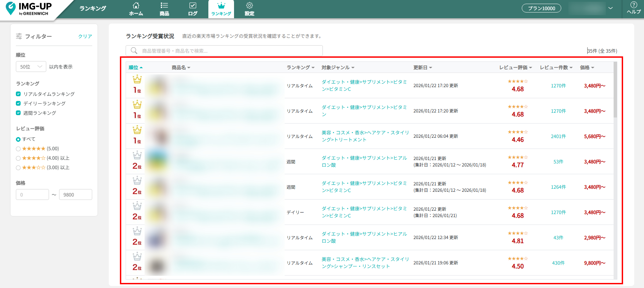
Task: Open the 50位 rank dropdown
Action: pos(31,67)
